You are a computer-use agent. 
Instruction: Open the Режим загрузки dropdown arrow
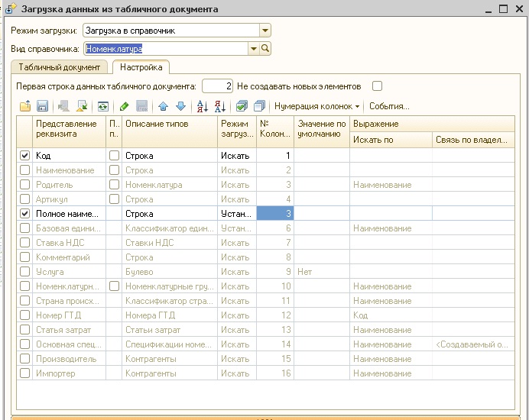(x=265, y=31)
